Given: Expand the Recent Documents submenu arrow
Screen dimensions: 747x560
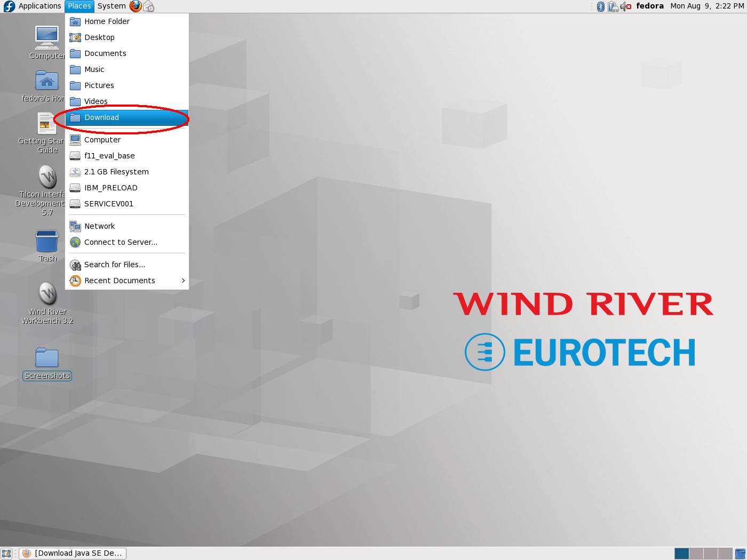Looking at the screenshot, I should (x=183, y=281).
